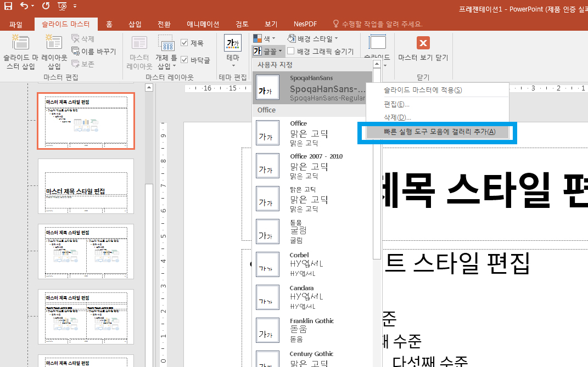
Task: Switch to the 홈 tab
Action: (109, 24)
